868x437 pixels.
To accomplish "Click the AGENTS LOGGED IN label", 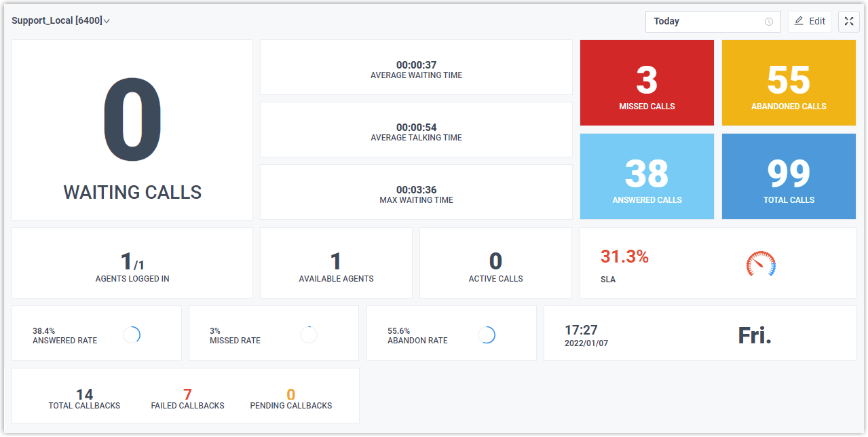I will pos(132,279).
